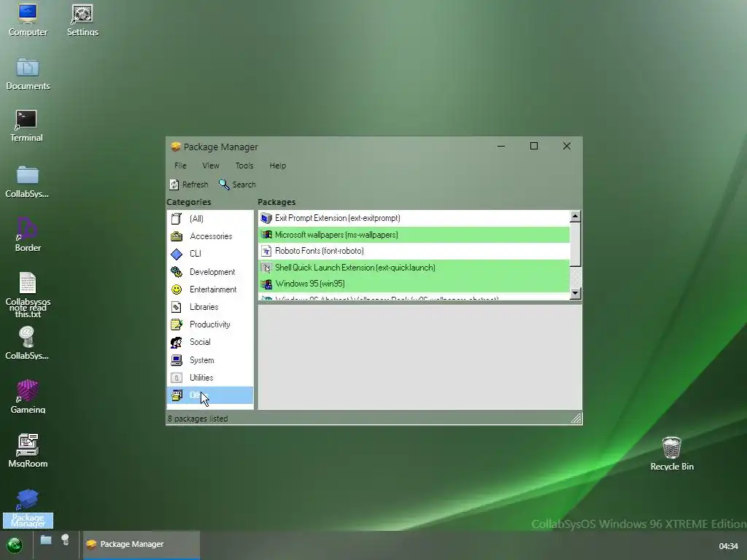Open the View menu
The height and width of the screenshot is (560, 747).
pyautogui.click(x=211, y=166)
